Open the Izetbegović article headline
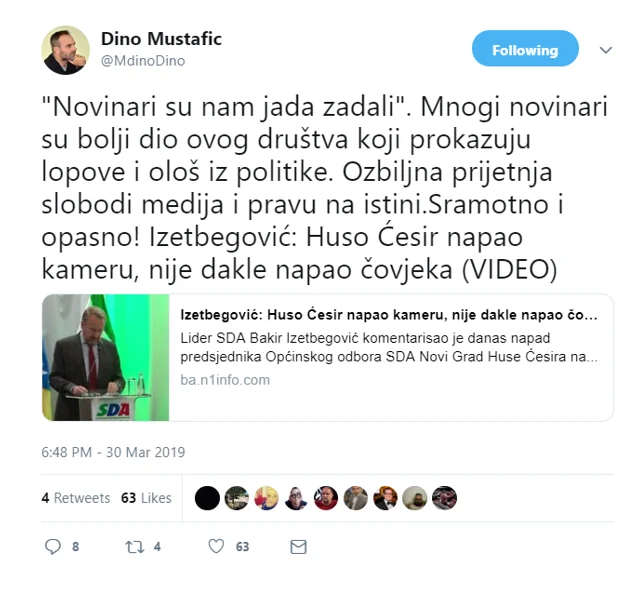Image resolution: width=635 pixels, height=589 pixels. [x=389, y=315]
